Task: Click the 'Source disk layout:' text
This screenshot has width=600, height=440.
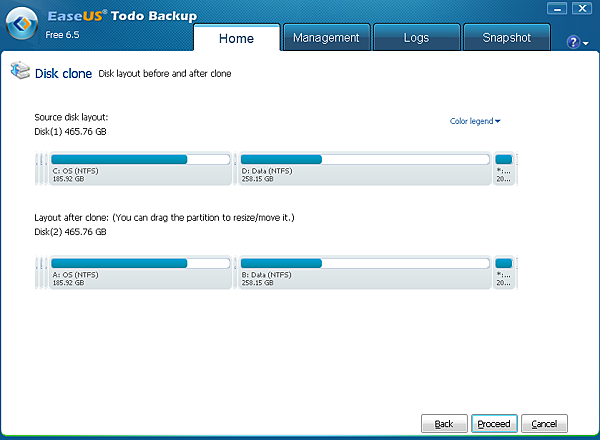Action: coord(71,117)
